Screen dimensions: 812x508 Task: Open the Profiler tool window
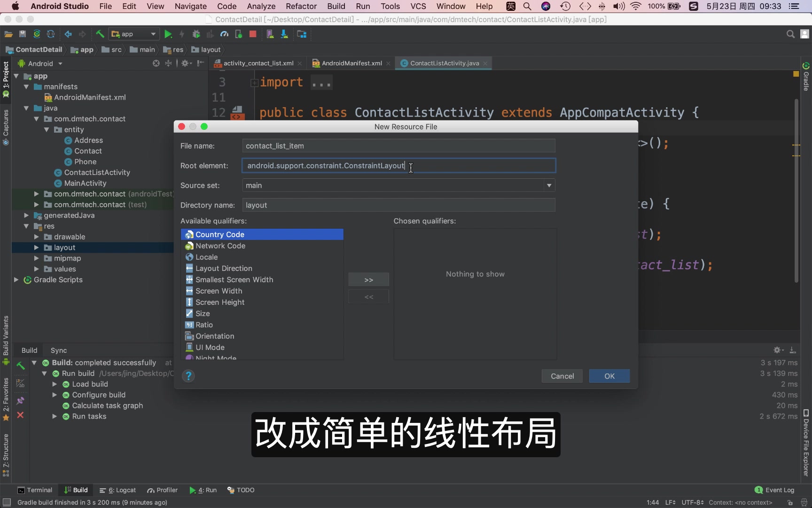(x=162, y=490)
